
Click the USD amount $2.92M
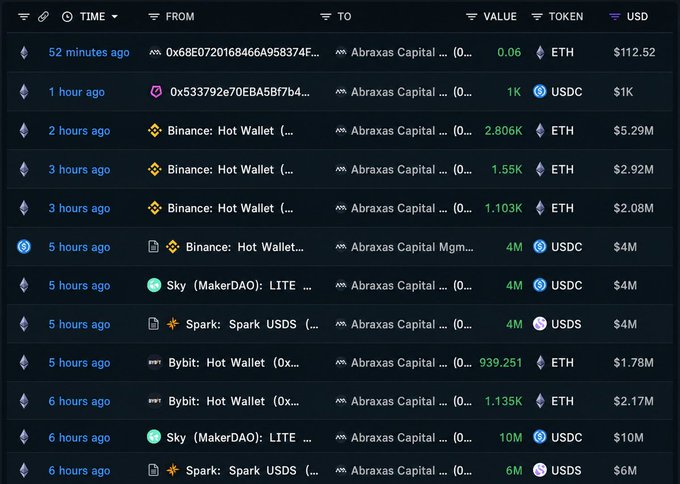click(634, 170)
